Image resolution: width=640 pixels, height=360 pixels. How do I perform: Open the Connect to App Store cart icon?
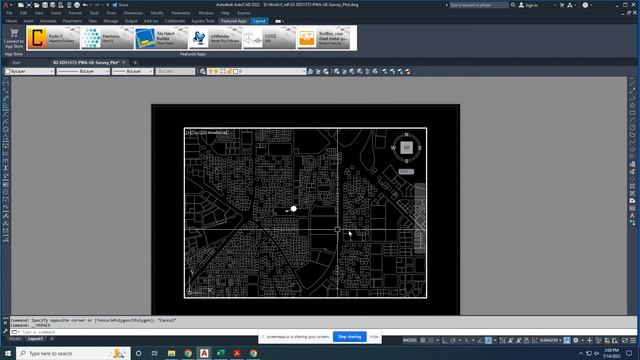tap(14, 33)
